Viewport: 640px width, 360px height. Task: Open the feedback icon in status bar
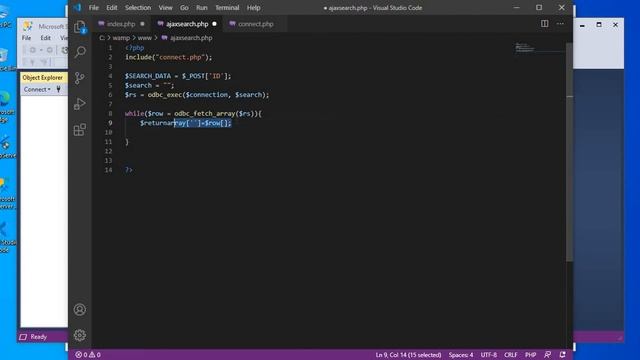[548, 355]
